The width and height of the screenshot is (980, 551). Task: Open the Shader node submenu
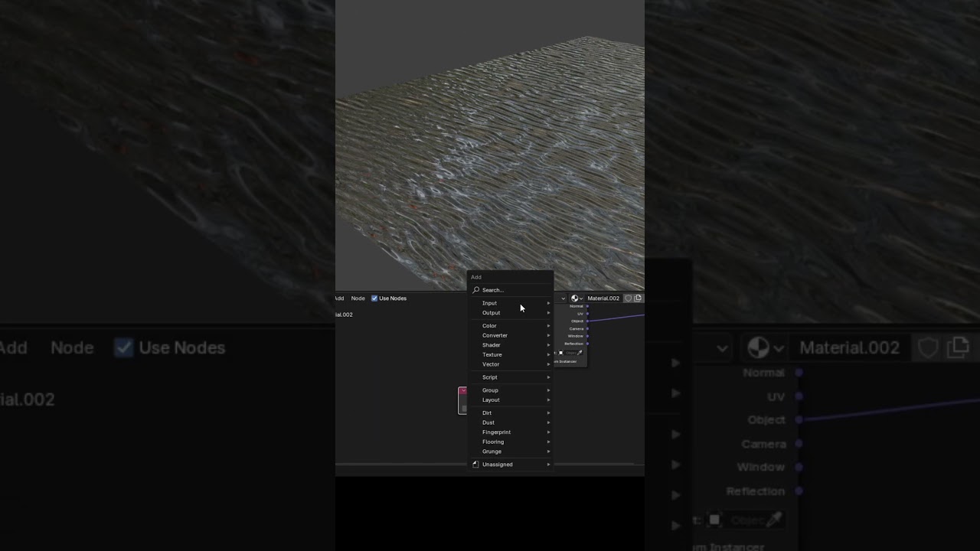(x=511, y=345)
